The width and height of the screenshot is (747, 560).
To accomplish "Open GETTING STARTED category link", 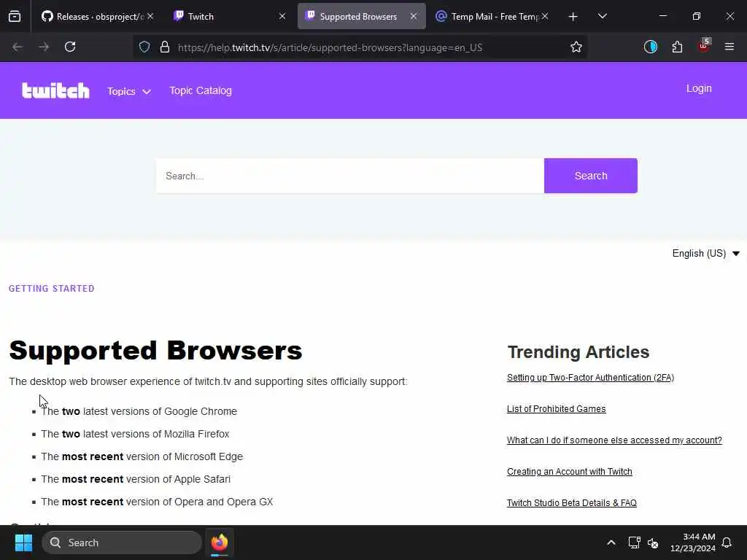I will tap(52, 289).
